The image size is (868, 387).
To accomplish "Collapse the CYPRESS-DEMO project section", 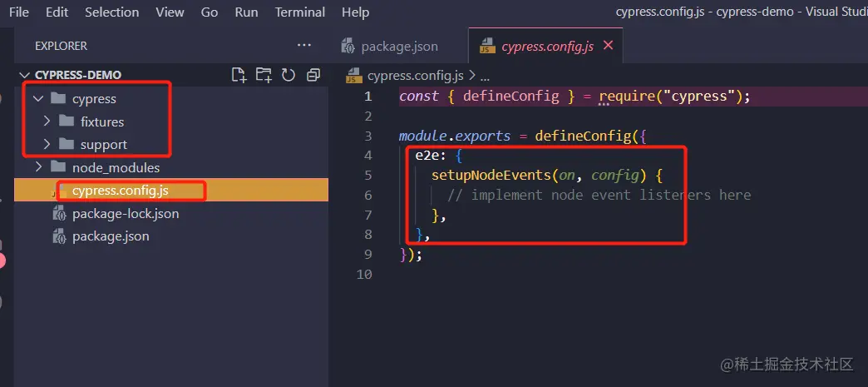I will click(25, 75).
